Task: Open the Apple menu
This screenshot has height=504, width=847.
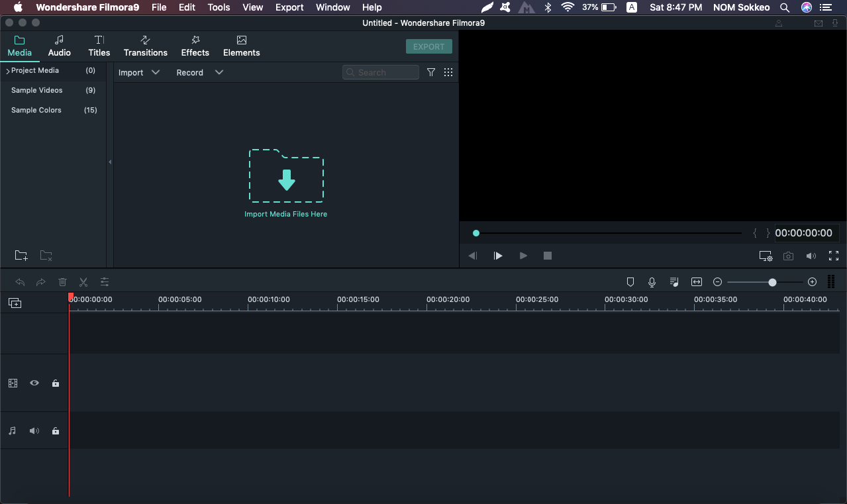Action: (x=18, y=7)
